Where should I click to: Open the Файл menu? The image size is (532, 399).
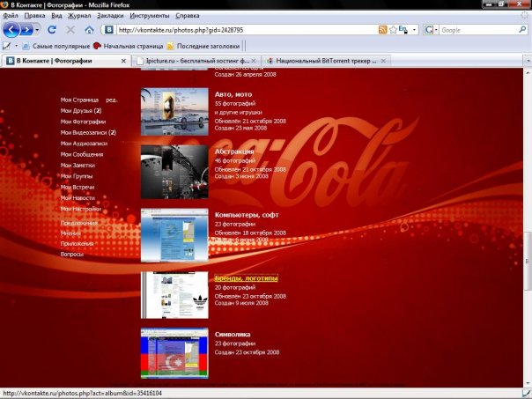tap(11, 16)
